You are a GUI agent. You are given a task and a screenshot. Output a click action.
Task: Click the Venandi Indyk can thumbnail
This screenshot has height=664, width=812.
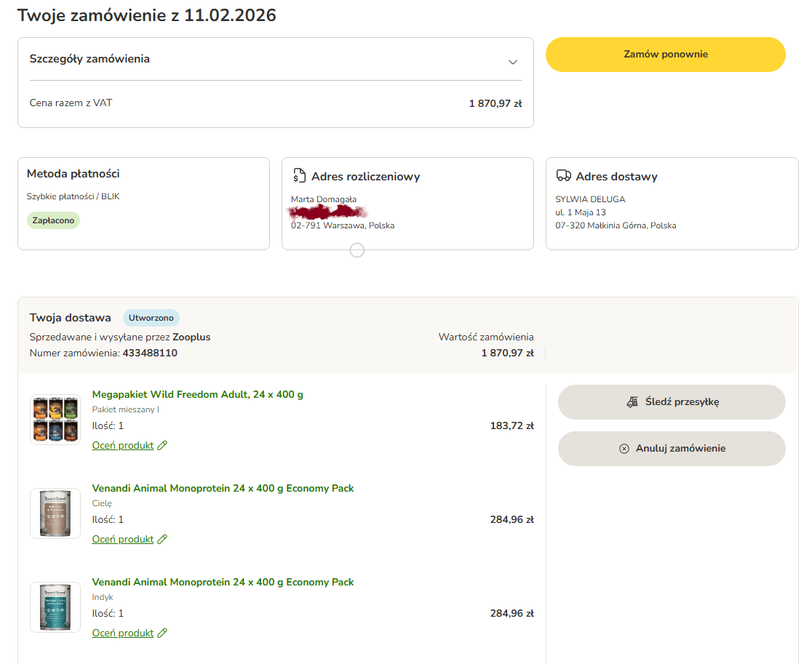coord(55,607)
